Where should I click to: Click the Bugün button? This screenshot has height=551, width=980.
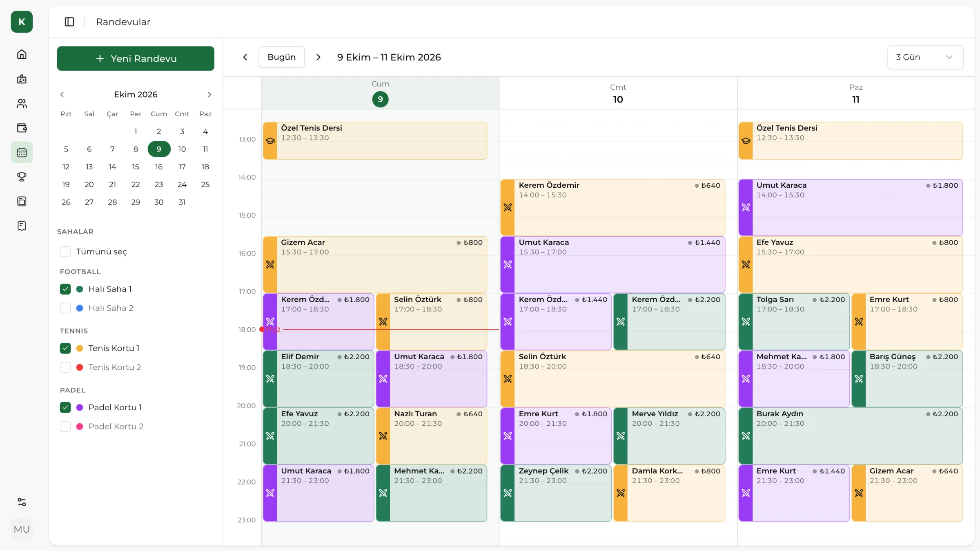281,57
